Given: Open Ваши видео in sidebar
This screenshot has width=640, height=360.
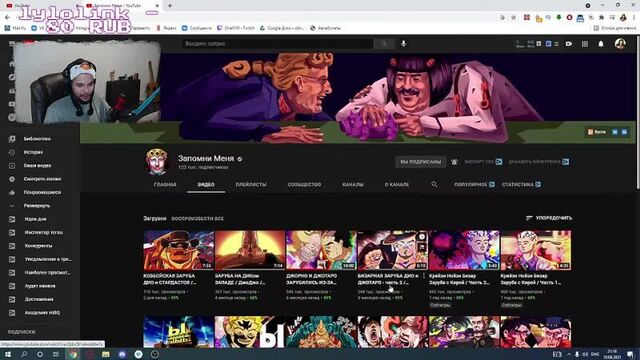Looking at the screenshot, I should [37, 166].
